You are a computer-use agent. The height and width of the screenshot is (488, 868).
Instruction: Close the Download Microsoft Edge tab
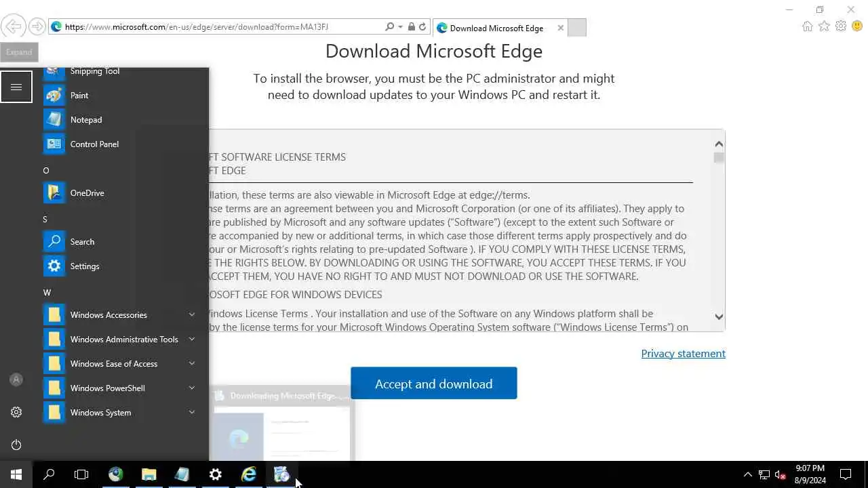tap(560, 28)
